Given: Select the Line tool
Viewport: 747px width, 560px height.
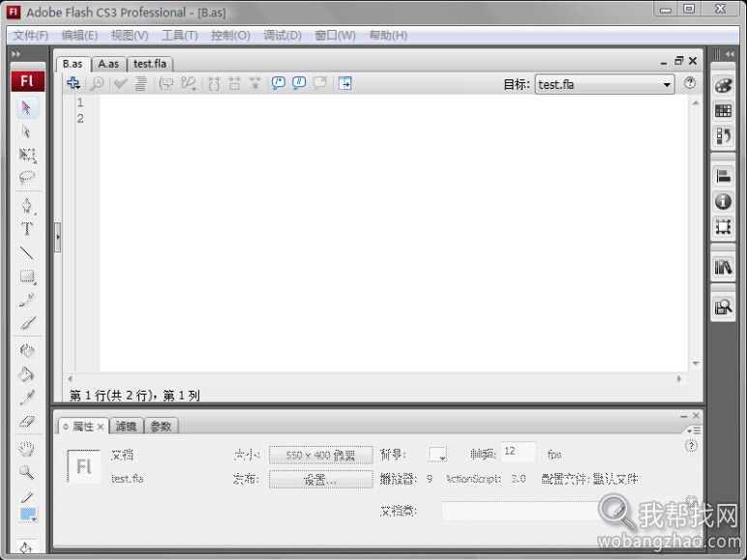Looking at the screenshot, I should 27,252.
